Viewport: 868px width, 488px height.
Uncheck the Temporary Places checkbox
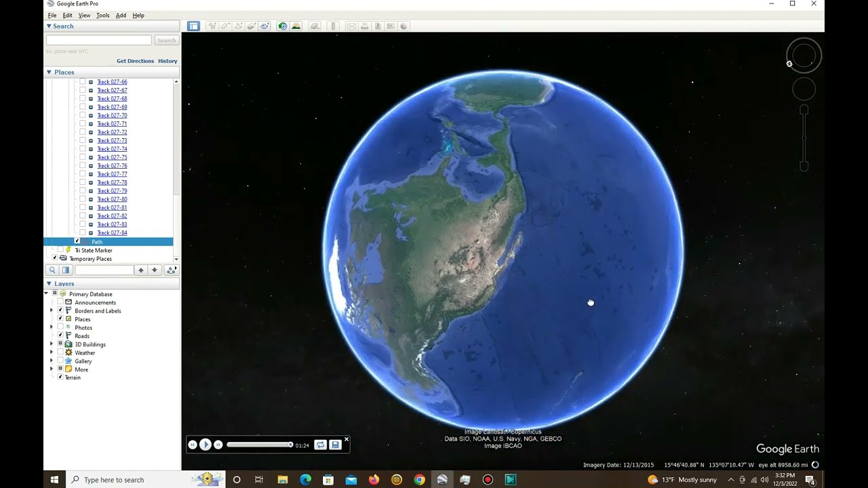55,258
